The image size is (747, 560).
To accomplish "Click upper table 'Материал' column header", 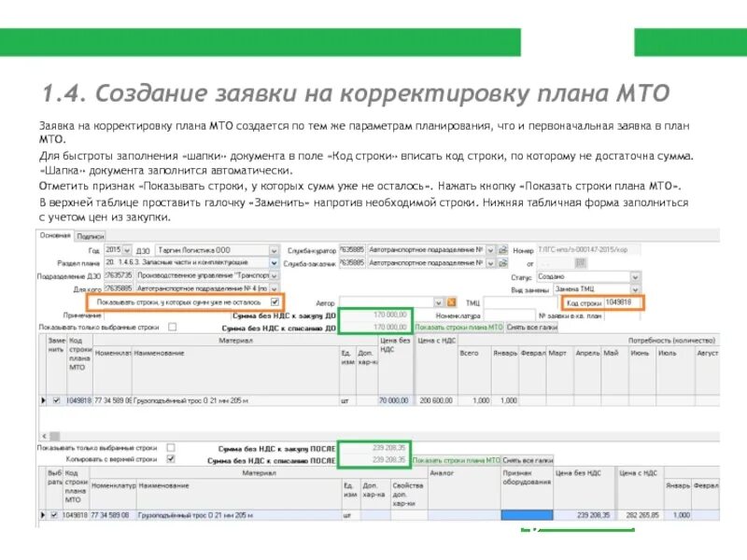I will point(235,340).
